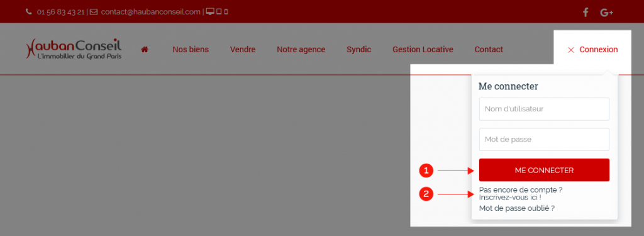
Task: Focus the Mot de passe field
Action: tap(544, 139)
